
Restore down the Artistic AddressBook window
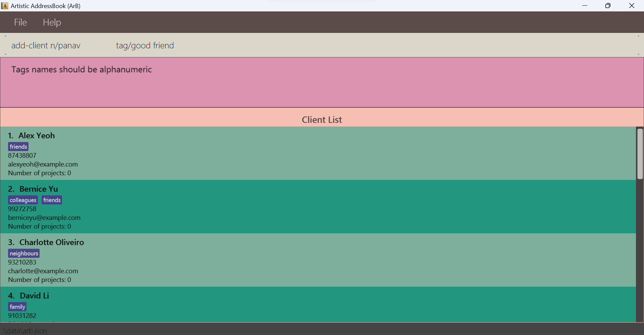tap(608, 6)
